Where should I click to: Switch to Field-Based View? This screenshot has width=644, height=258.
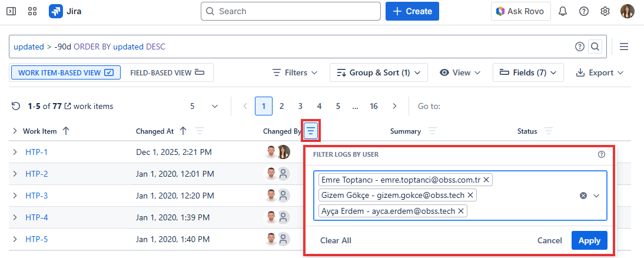pos(167,72)
